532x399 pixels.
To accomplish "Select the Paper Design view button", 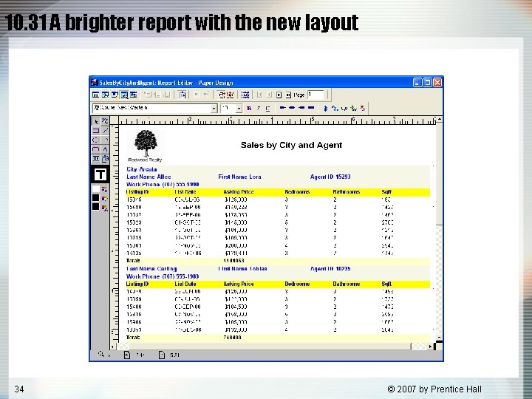I will (x=124, y=95).
